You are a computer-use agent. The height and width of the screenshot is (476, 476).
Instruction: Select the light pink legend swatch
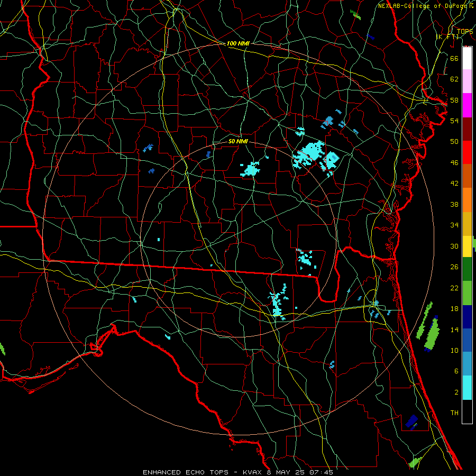pos(467,81)
